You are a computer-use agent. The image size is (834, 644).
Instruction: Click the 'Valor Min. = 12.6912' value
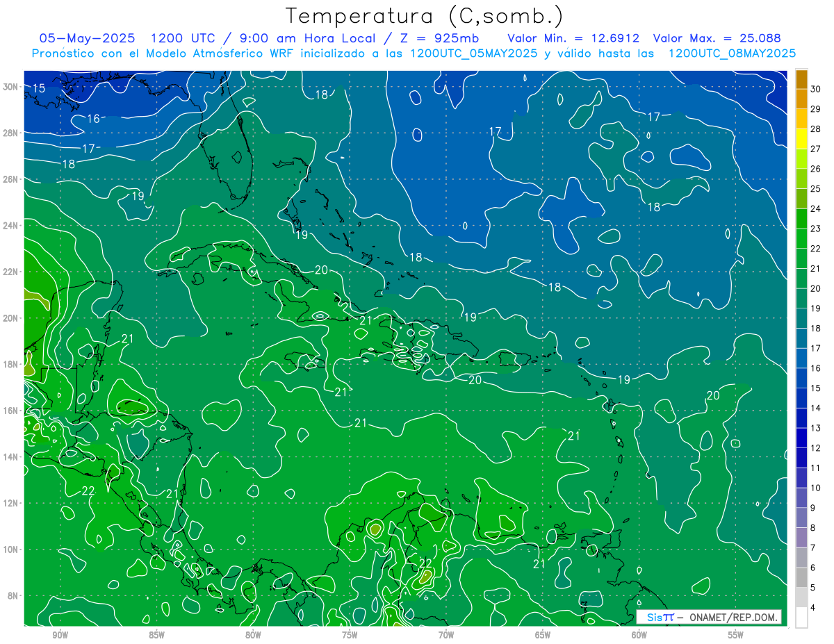click(573, 38)
